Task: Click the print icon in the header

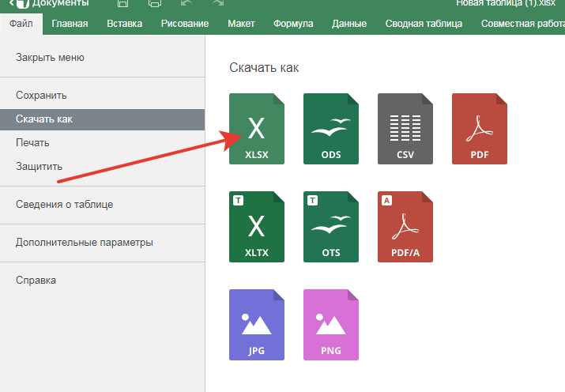Action: (x=155, y=3)
